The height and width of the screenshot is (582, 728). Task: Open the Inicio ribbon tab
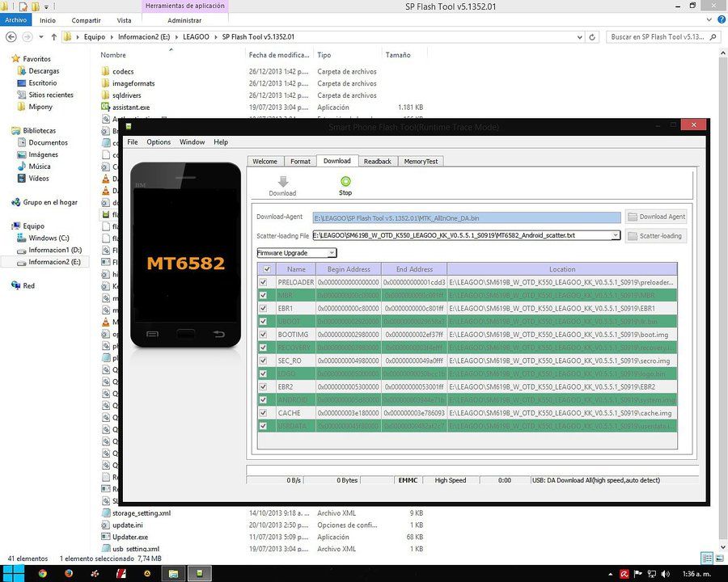pos(48,20)
